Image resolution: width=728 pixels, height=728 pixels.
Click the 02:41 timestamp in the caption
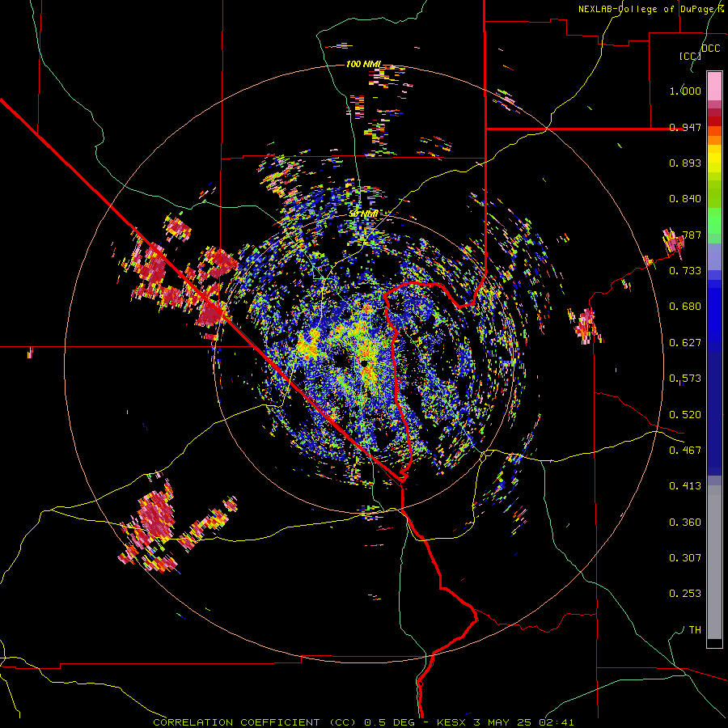pos(557,722)
